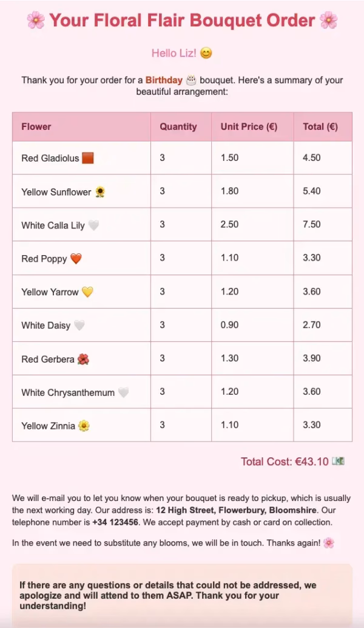The image size is (364, 628).
Task: Click the Total (€) column header
Action: point(320,127)
